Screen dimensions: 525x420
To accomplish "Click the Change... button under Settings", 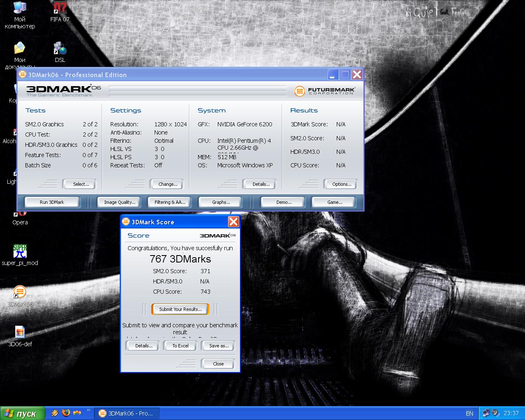I will click(x=168, y=184).
